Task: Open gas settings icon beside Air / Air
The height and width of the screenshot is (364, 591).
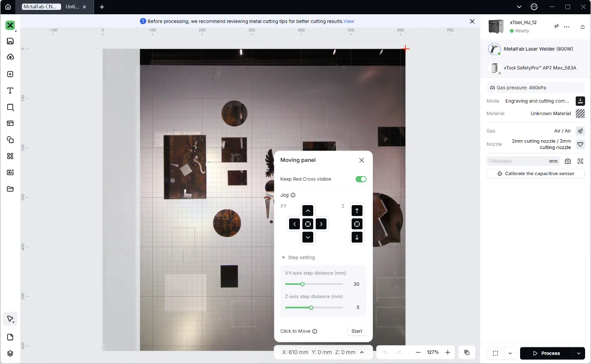Action: point(580,131)
